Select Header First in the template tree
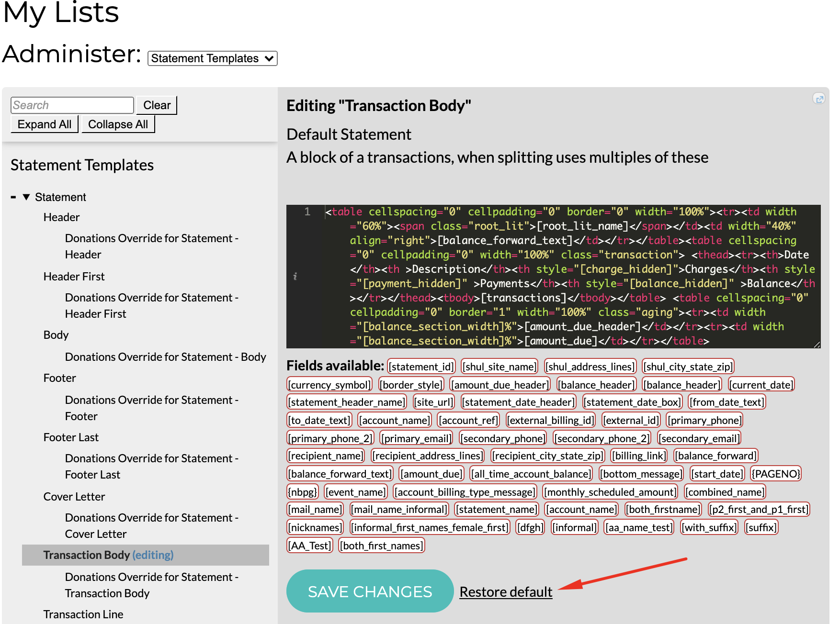Viewport: 840px width, 624px height. 74,277
